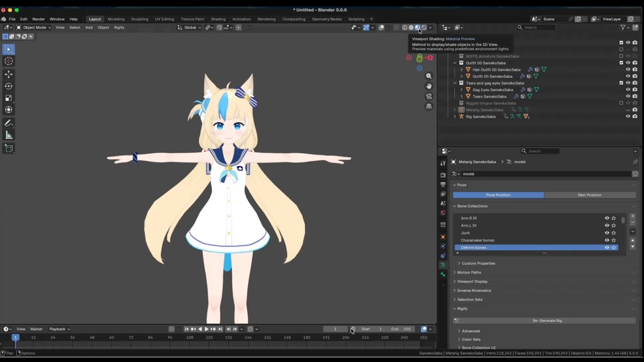Select the Rotate tool in the toolbar
The image size is (644, 362).
[9, 86]
